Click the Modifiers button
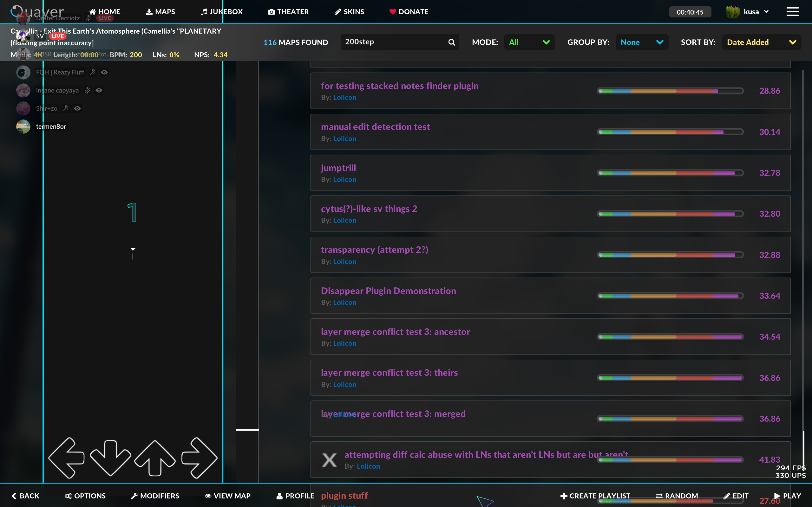The image size is (812, 507). [x=155, y=496]
